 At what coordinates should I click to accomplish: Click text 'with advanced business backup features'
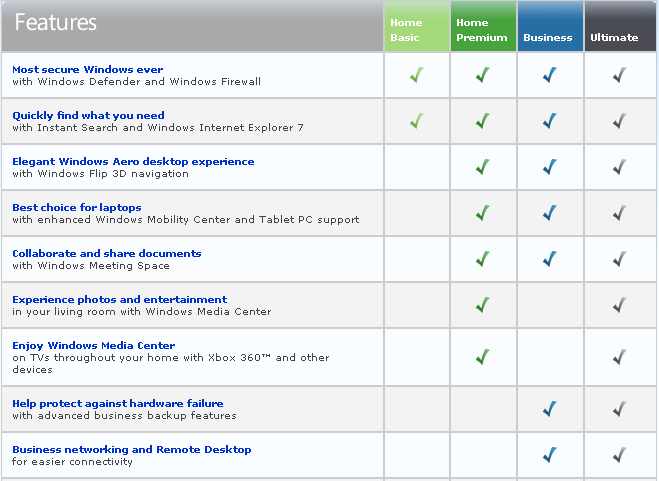tap(124, 415)
